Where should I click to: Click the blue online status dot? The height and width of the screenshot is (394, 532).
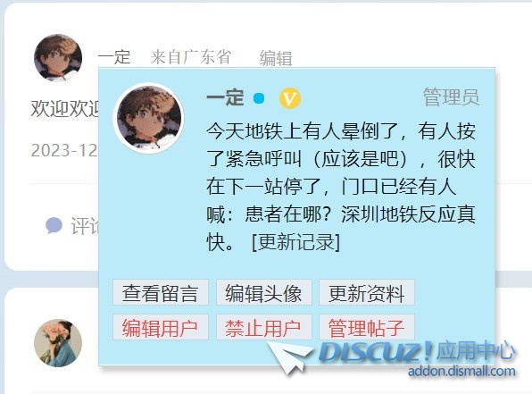tap(259, 98)
